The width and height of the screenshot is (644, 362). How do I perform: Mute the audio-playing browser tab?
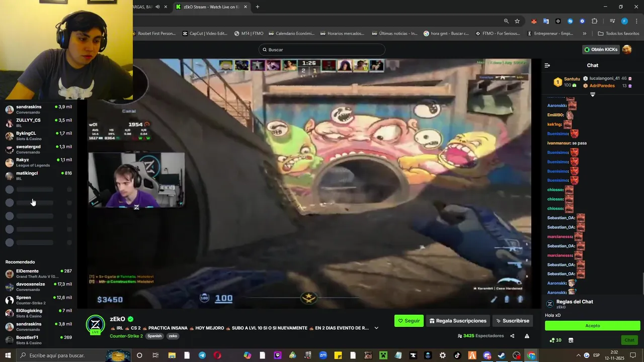(x=157, y=7)
